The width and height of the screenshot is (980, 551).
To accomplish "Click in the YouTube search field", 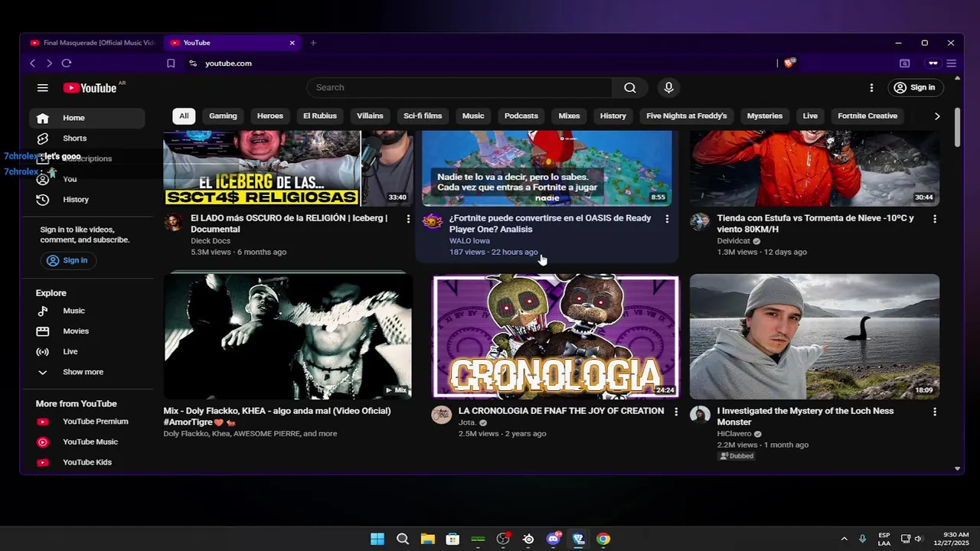I will pyautogui.click(x=459, y=87).
